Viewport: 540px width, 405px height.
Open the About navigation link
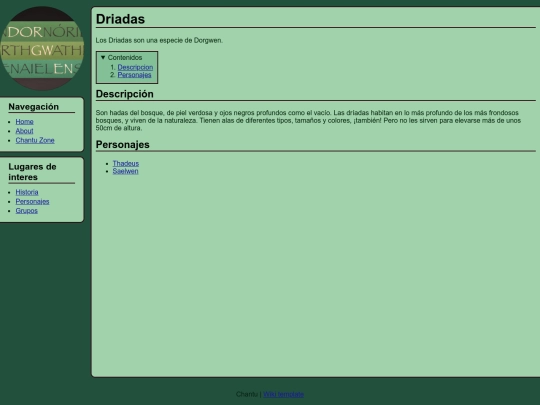24,131
